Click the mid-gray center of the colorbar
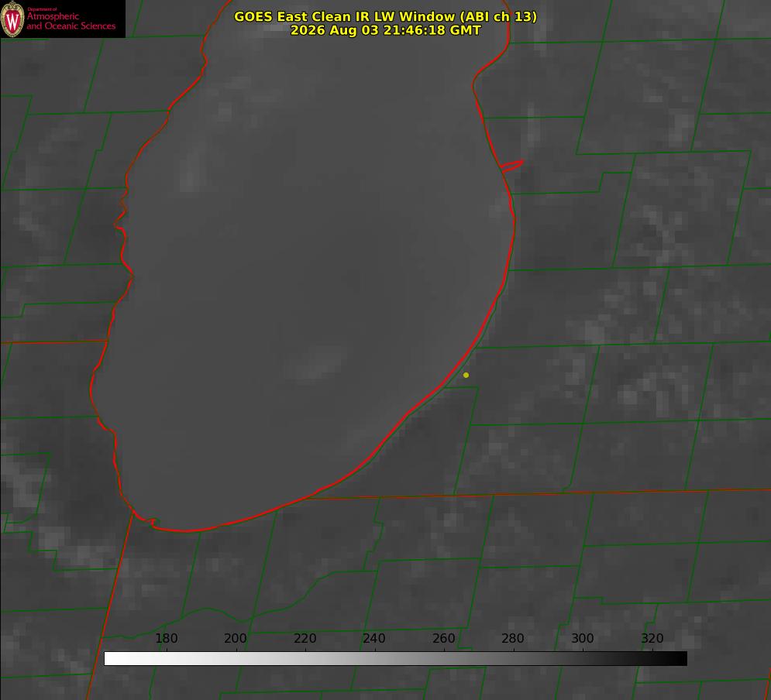 [x=395, y=659]
